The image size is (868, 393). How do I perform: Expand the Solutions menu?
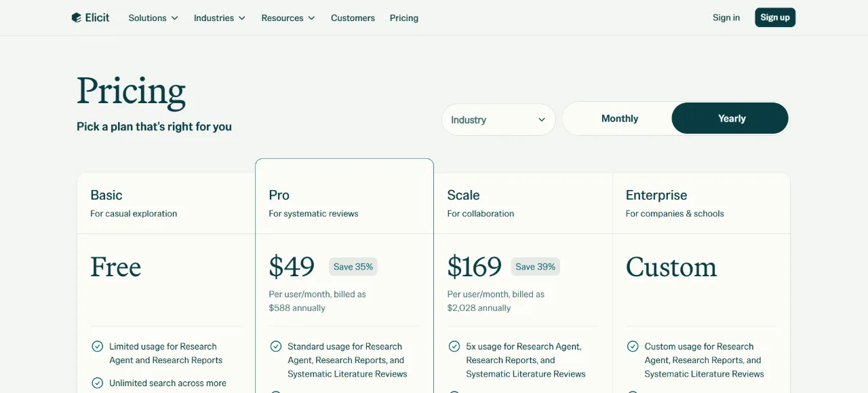pyautogui.click(x=153, y=18)
